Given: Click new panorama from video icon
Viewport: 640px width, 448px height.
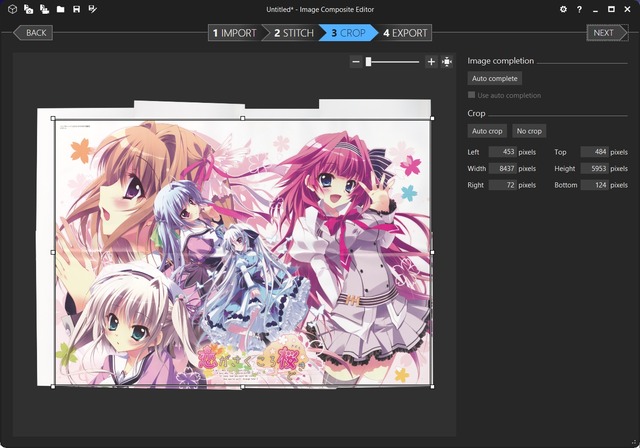Looking at the screenshot, I should [44, 9].
